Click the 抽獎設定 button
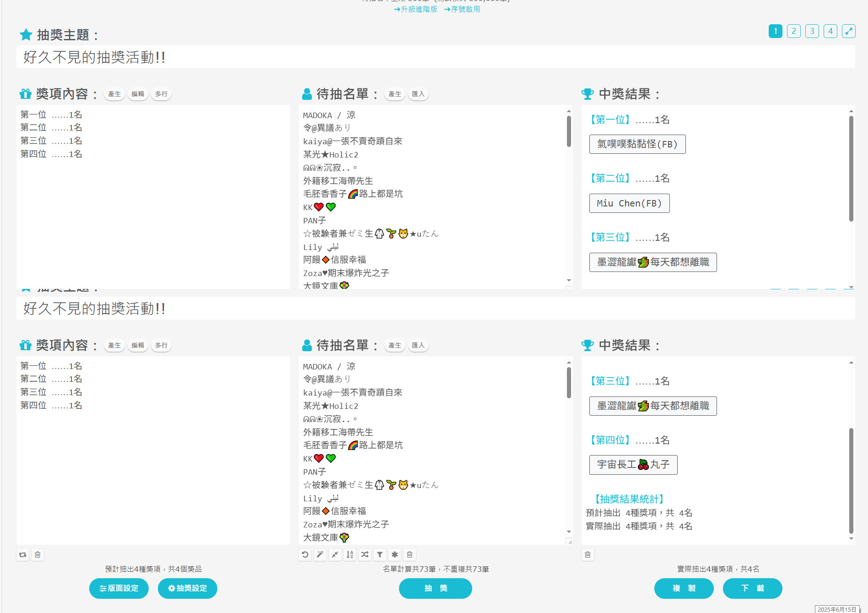 click(188, 588)
